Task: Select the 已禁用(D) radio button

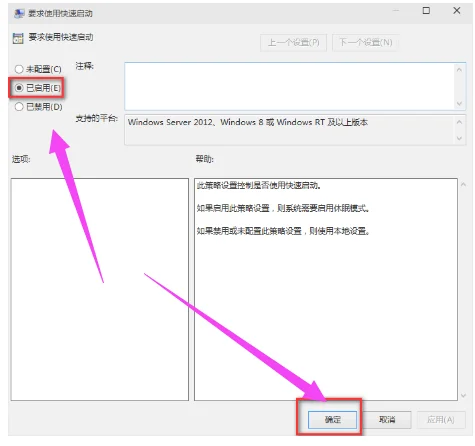Action: coord(19,107)
